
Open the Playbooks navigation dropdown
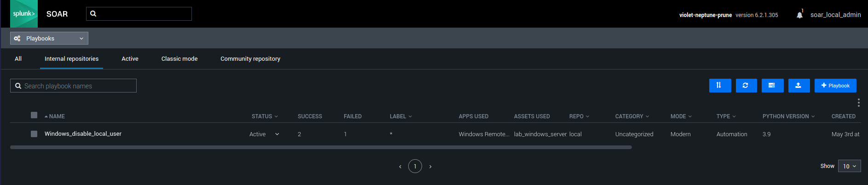click(x=49, y=38)
